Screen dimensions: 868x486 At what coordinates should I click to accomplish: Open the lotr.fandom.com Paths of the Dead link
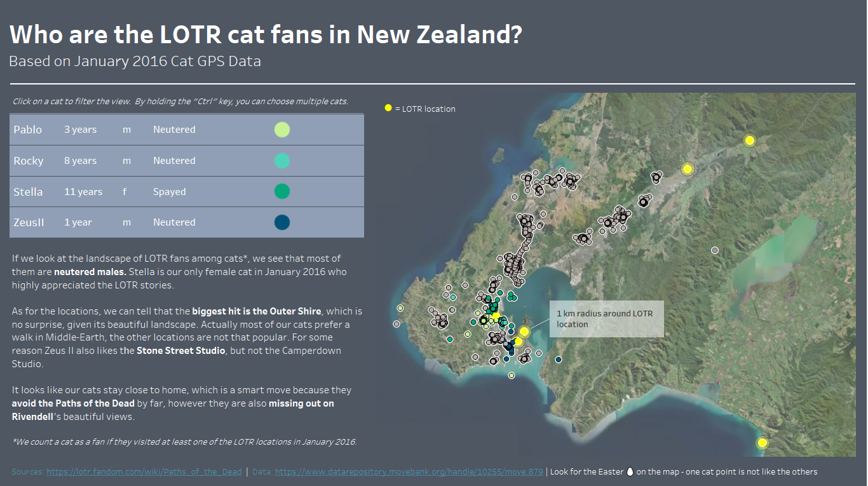(144, 472)
